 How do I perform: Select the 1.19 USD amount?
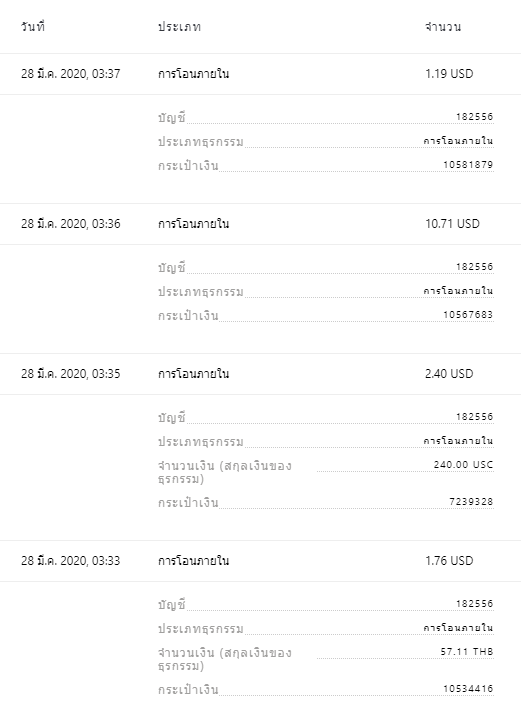pos(449,74)
